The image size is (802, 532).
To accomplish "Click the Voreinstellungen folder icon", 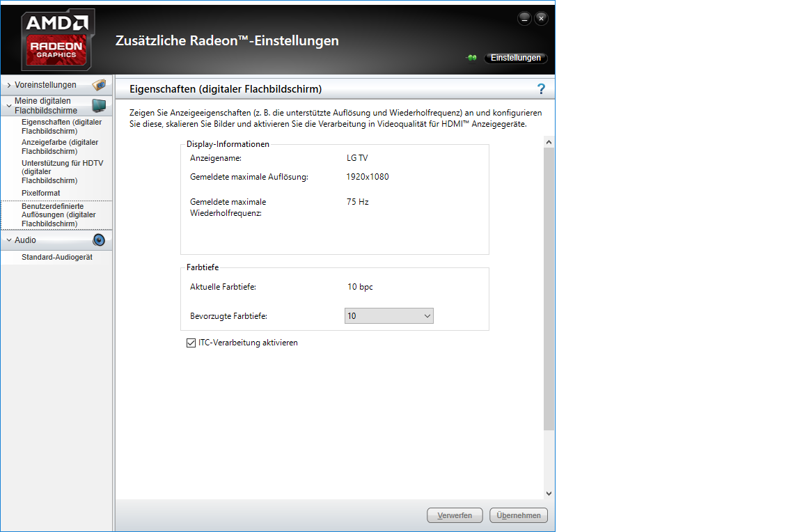I will 100,85.
